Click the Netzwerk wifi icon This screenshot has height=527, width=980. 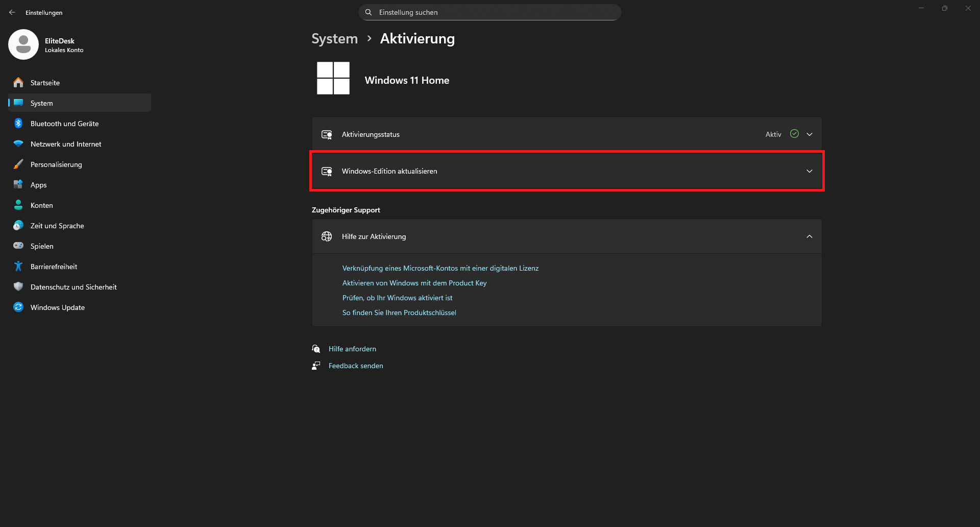(x=18, y=143)
